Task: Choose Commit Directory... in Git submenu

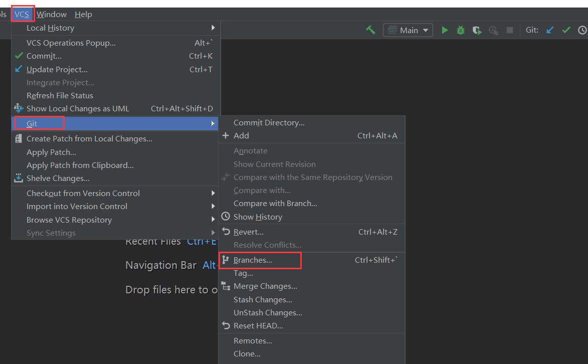Action: [x=312, y=123]
